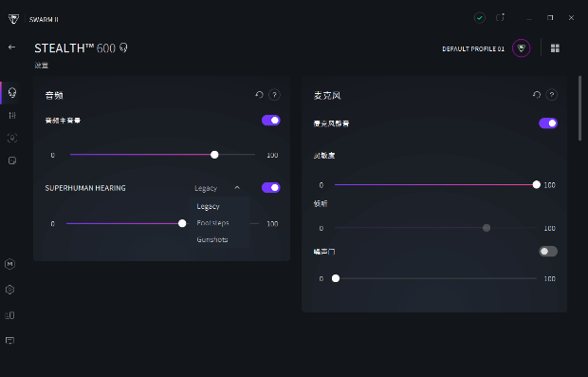Click the STEALTH 600 device title
The image size is (588, 377).
point(75,48)
